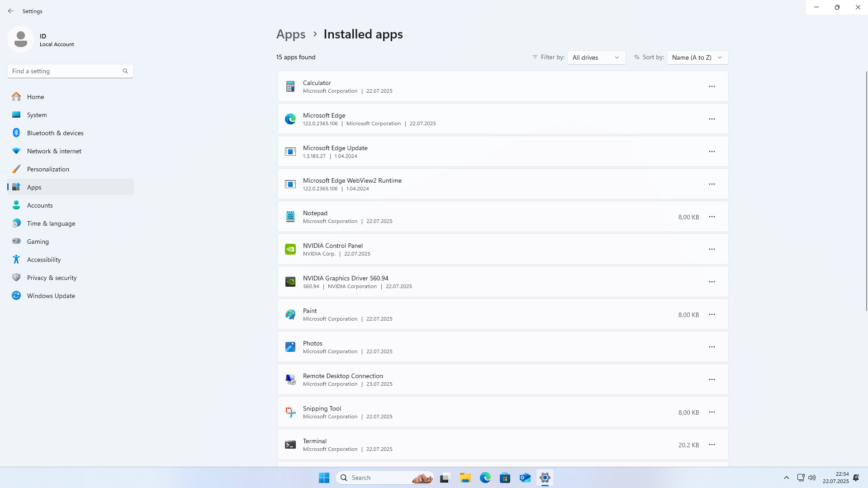The width and height of the screenshot is (868, 488).
Task: Open more options for Photos
Action: 712,347
